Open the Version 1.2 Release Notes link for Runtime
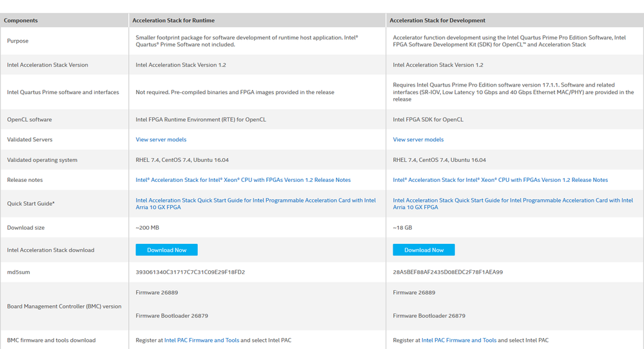Image resolution: width=644 pixels, height=349 pixels. (x=243, y=180)
